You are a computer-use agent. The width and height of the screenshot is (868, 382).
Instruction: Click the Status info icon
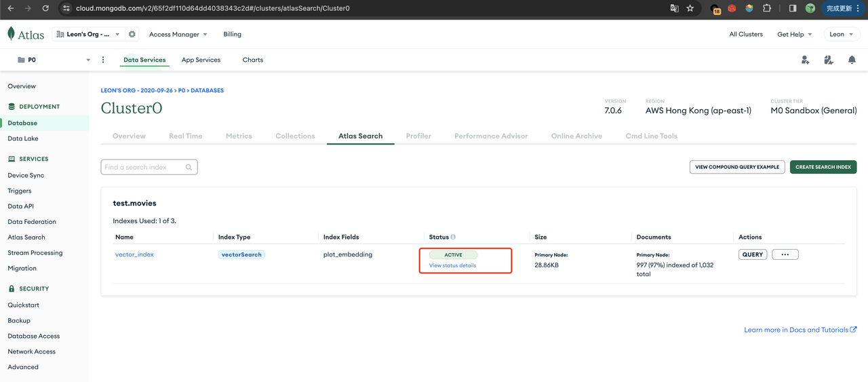click(x=453, y=237)
